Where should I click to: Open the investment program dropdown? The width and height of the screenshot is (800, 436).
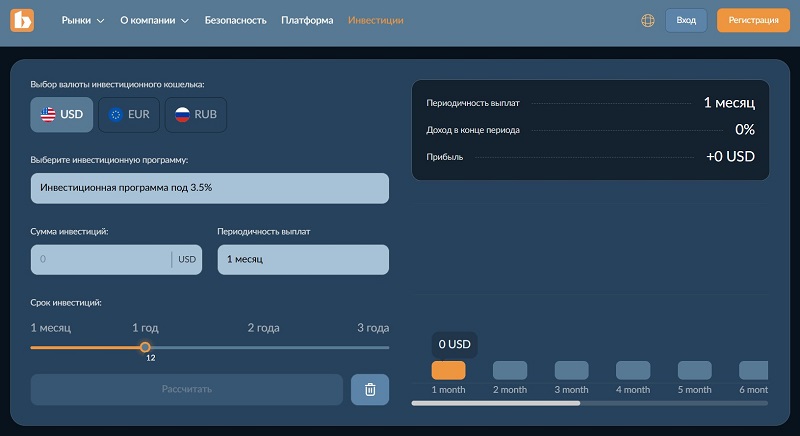pos(209,187)
